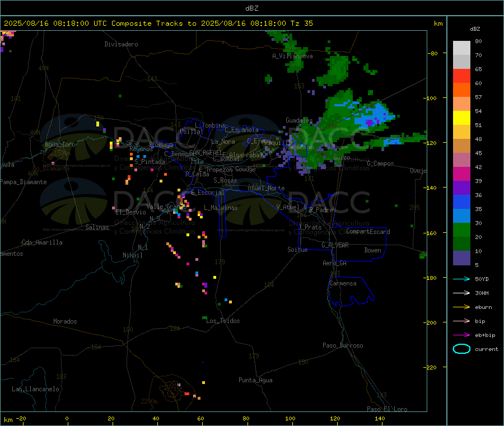
Task: Click the green 20 dBZ color swatch
Action: 461,230
